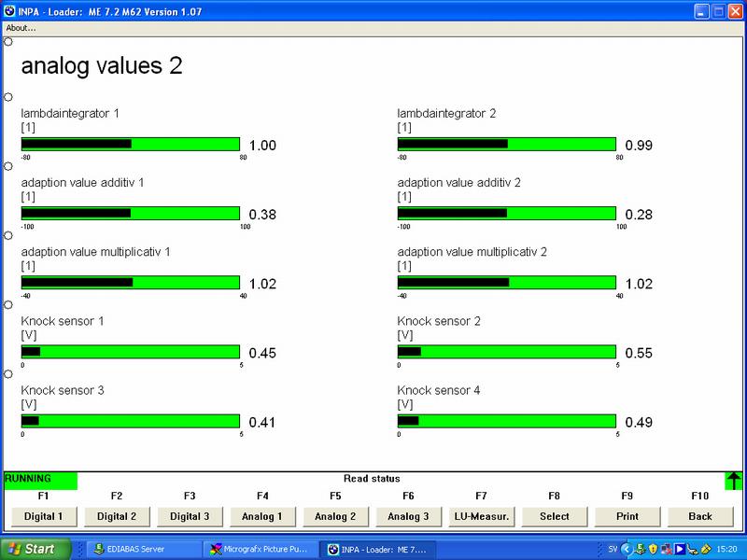Open the Digital 3 screen

click(190, 515)
